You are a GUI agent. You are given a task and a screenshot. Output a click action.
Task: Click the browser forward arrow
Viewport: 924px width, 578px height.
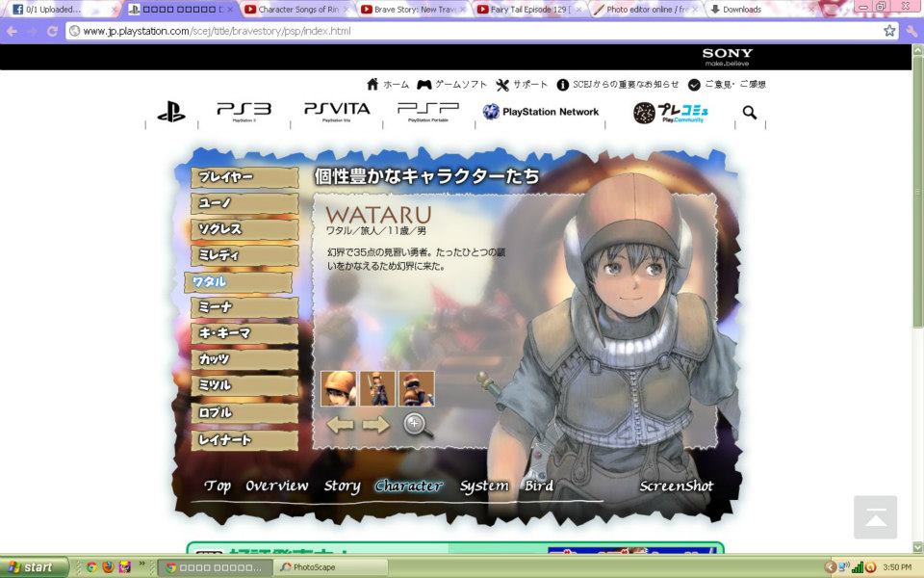[32, 31]
